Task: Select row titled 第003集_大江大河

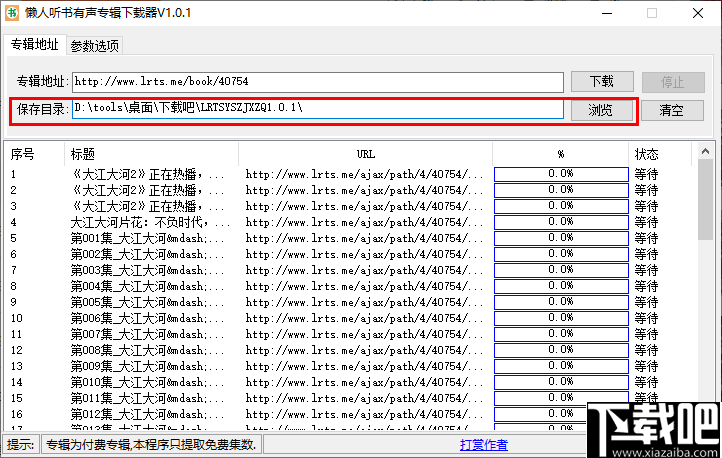Action: pyautogui.click(x=147, y=270)
